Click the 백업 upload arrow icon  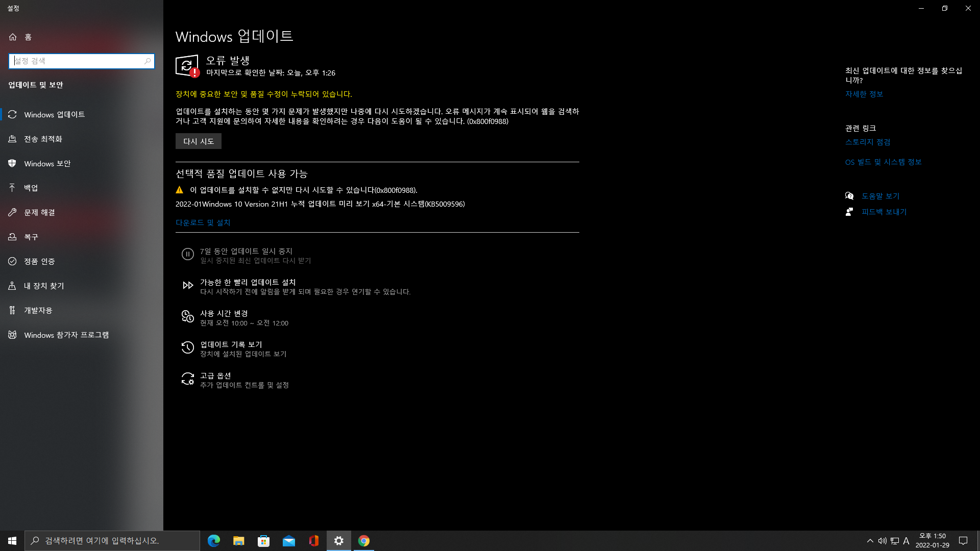pyautogui.click(x=13, y=188)
